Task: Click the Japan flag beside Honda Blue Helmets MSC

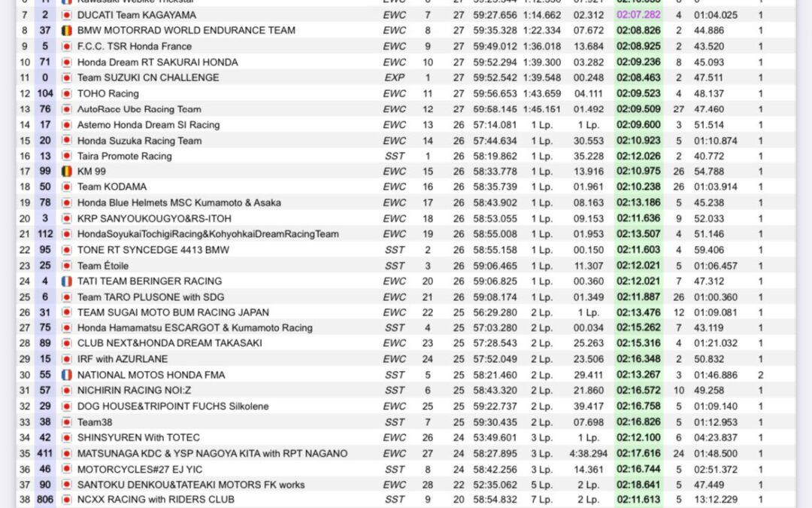Action: coord(66,202)
